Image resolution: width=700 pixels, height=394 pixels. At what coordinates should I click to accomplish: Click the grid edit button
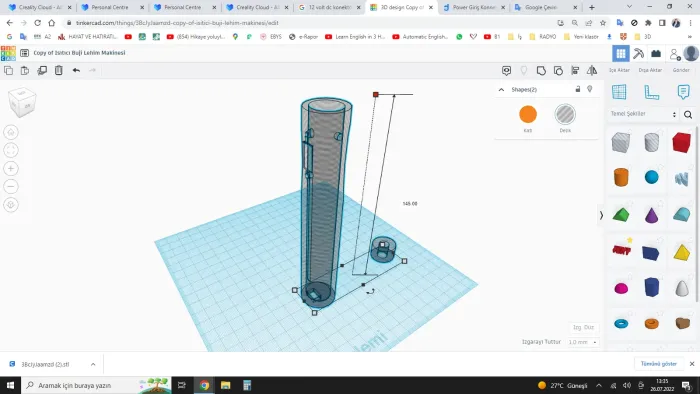coord(583,327)
